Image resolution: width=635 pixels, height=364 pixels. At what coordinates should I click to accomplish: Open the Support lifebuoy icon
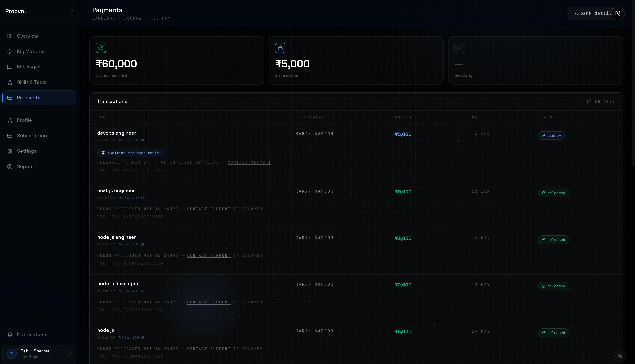click(10, 167)
